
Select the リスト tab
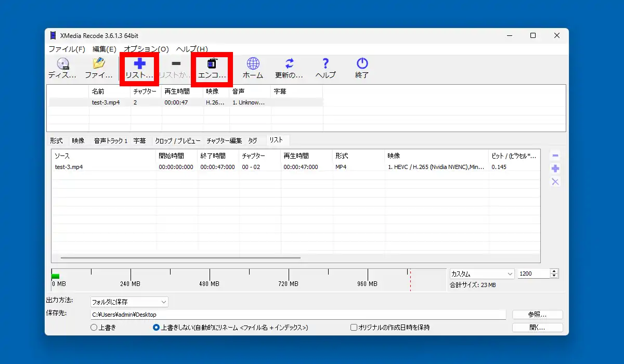pos(277,140)
